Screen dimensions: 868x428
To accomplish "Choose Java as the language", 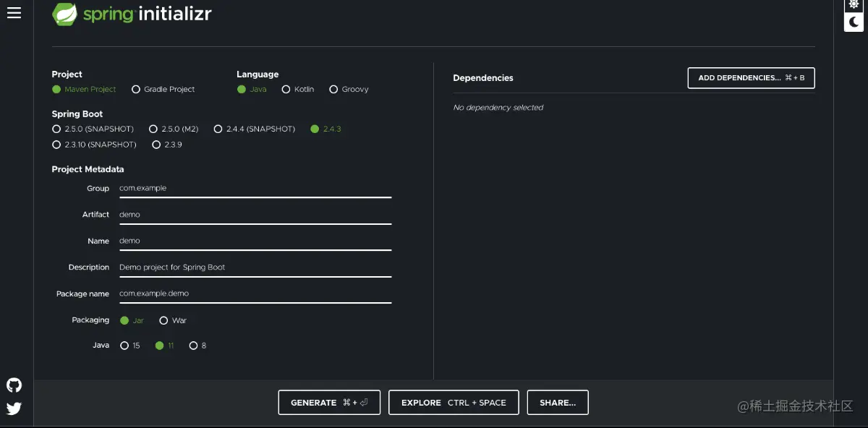I will point(252,90).
